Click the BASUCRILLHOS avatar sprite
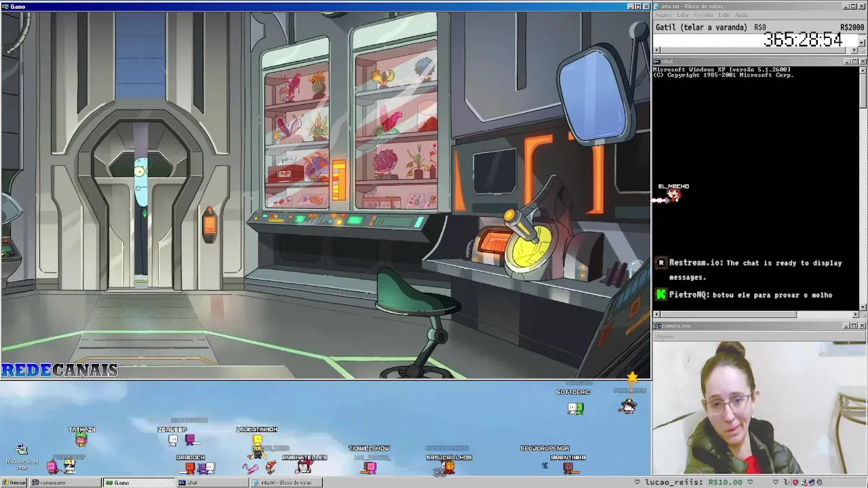 [x=448, y=467]
